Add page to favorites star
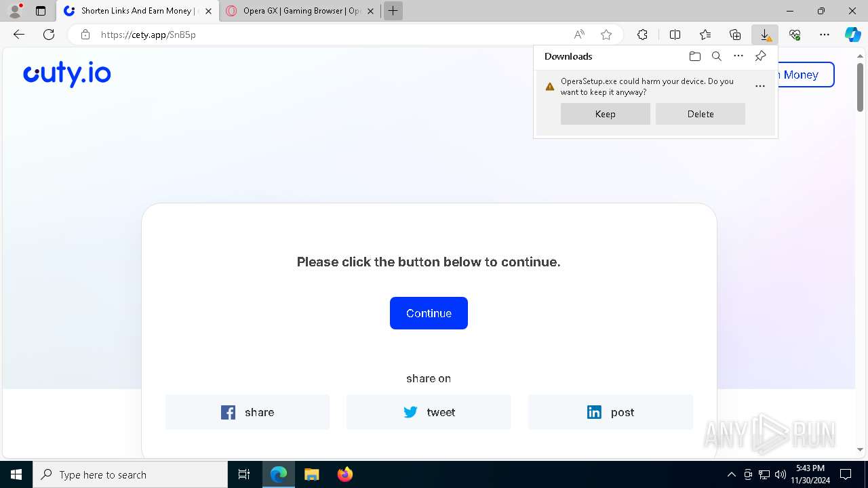Screen dimensions: 868x488 [x=606, y=35]
